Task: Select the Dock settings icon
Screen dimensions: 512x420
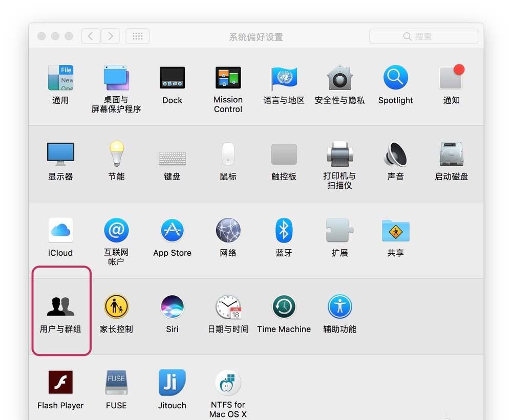Action: (172, 77)
